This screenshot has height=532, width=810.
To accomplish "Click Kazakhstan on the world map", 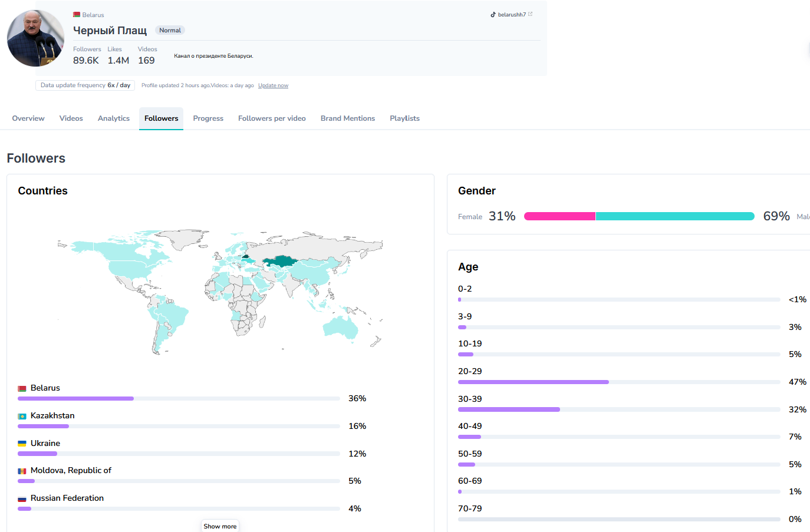I will (x=279, y=261).
